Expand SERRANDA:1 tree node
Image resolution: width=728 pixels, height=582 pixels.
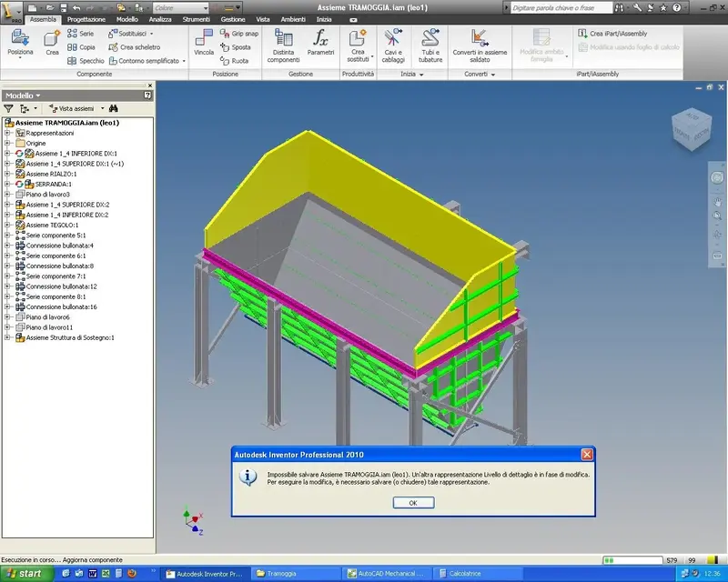coord(7,185)
